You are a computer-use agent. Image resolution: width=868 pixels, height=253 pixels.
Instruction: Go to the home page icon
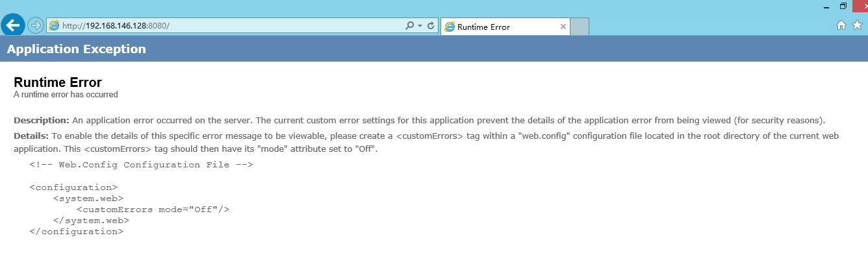pos(841,25)
